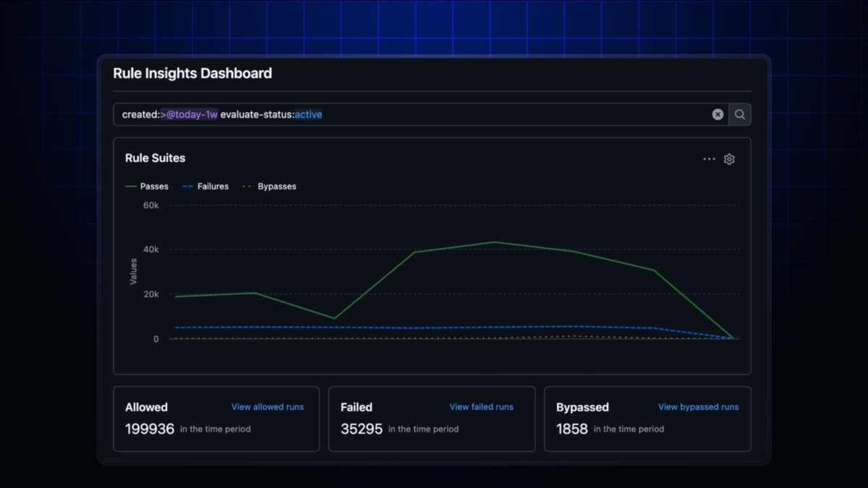Click the magnifier search button
The width and height of the screenshot is (868, 488).
coord(740,114)
